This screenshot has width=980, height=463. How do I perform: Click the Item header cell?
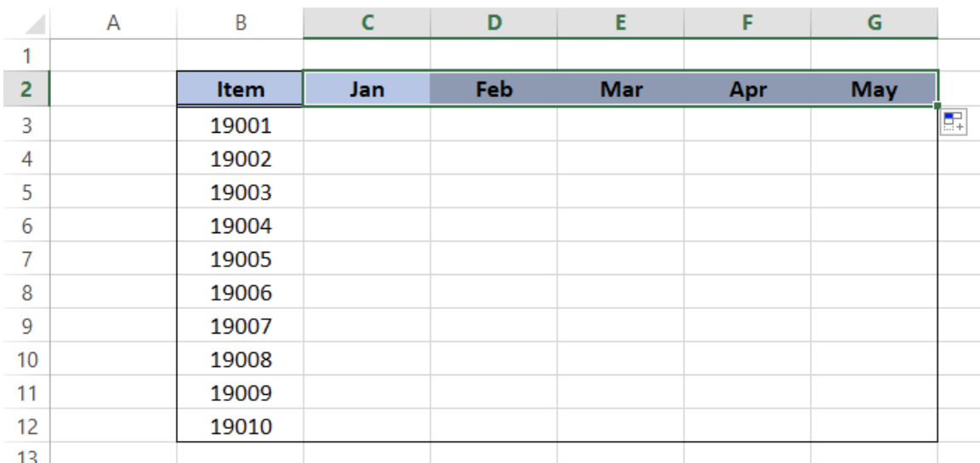241,89
